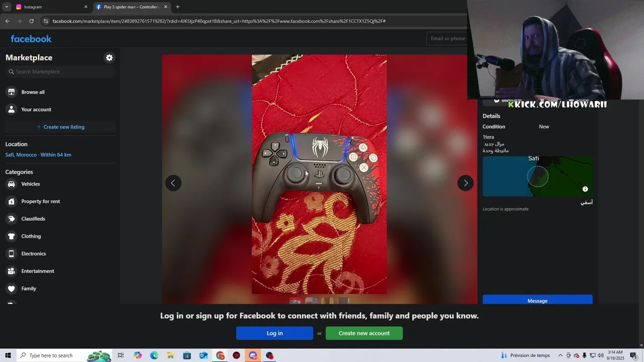Image resolution: width=644 pixels, height=362 pixels.
Task: Open File Explorer from taskbar
Action: coord(171,355)
